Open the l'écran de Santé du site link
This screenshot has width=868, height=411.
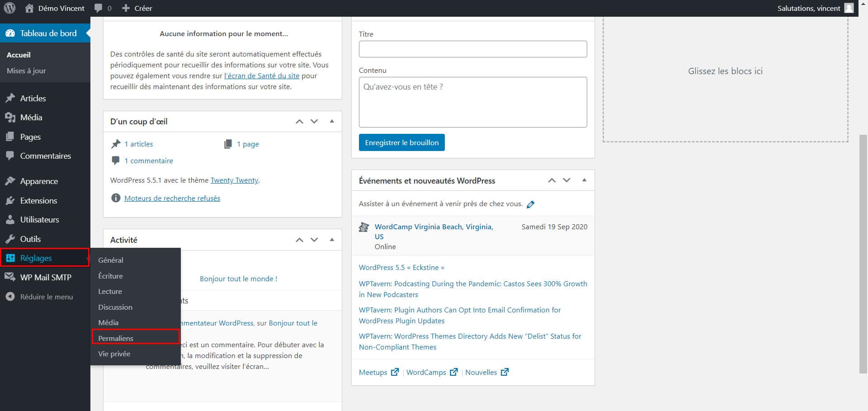click(x=262, y=76)
